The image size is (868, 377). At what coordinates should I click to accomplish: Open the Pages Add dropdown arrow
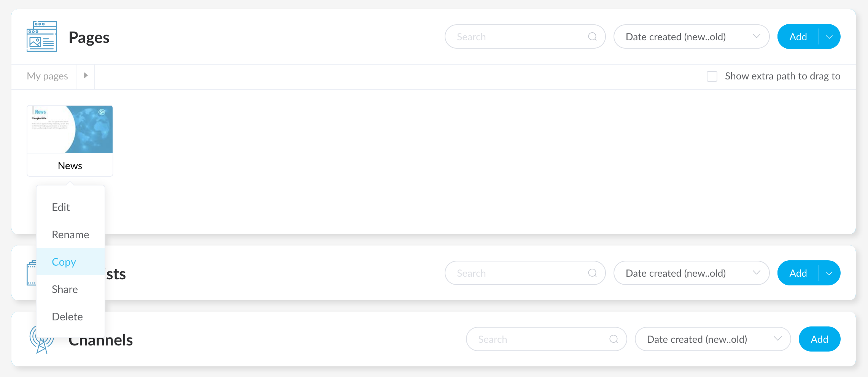[830, 37]
